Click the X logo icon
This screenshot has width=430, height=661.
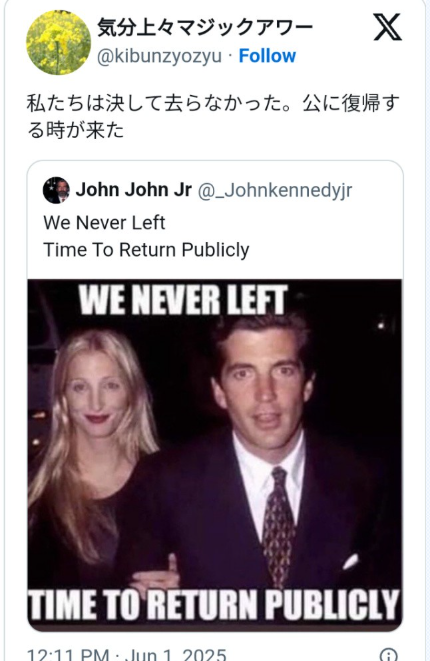pos(387,27)
